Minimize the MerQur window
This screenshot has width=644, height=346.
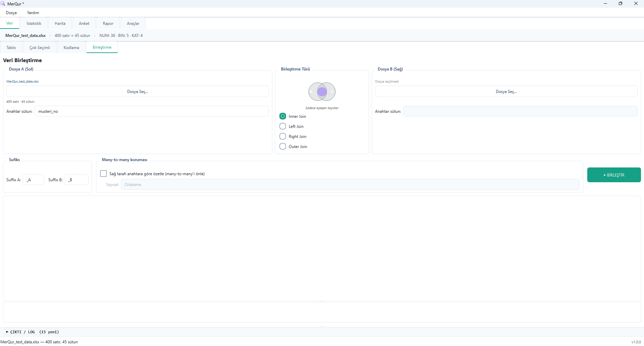click(x=605, y=4)
